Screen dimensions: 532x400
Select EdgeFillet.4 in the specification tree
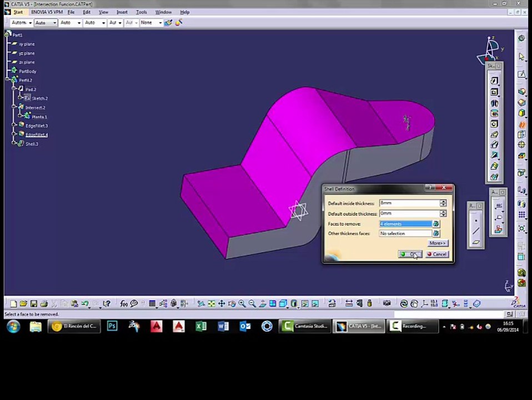[37, 135]
